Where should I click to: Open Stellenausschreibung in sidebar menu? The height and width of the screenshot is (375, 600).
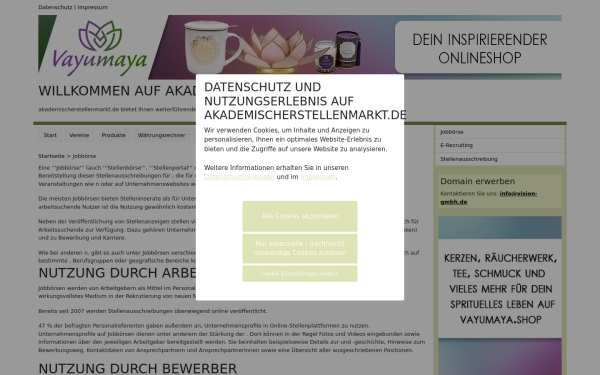pyautogui.click(x=500, y=159)
